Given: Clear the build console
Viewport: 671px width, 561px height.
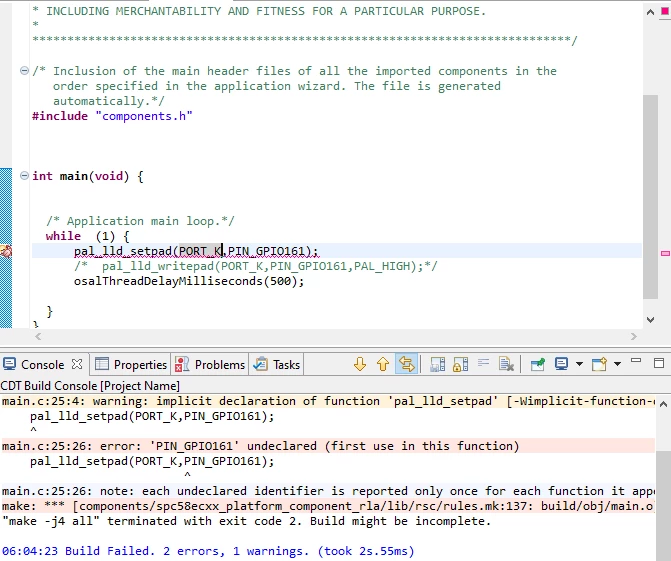Looking at the screenshot, I should click(x=506, y=365).
